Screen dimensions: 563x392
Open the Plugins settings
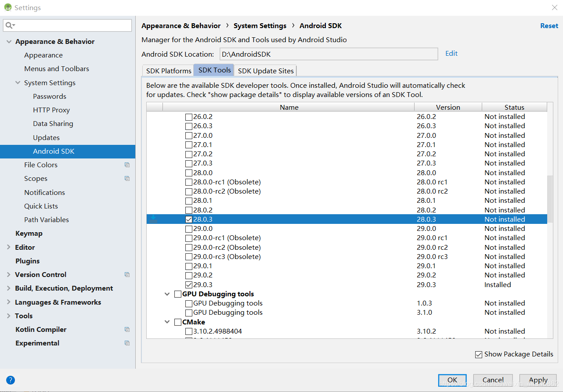28,261
